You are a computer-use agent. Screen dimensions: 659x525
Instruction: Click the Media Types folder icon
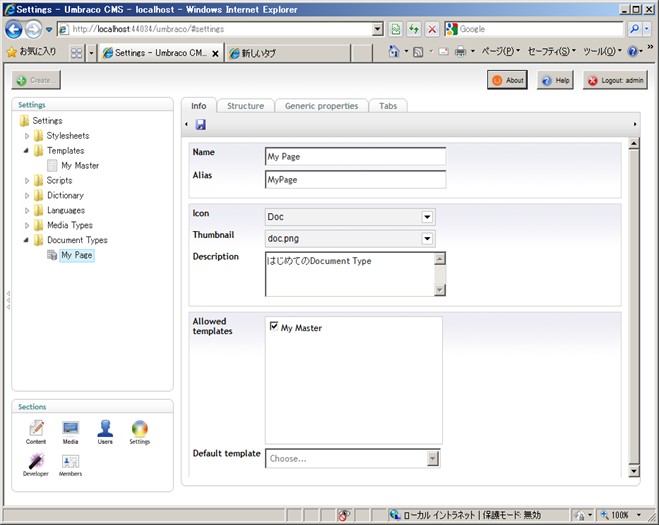(38, 225)
